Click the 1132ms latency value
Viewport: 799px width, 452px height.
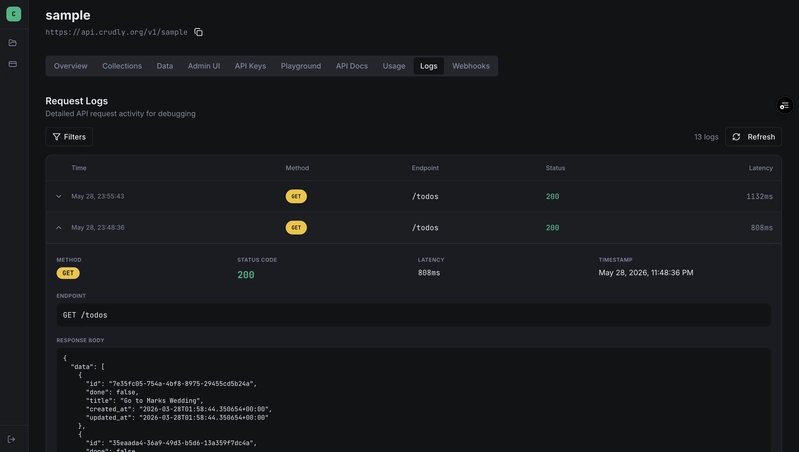point(759,196)
